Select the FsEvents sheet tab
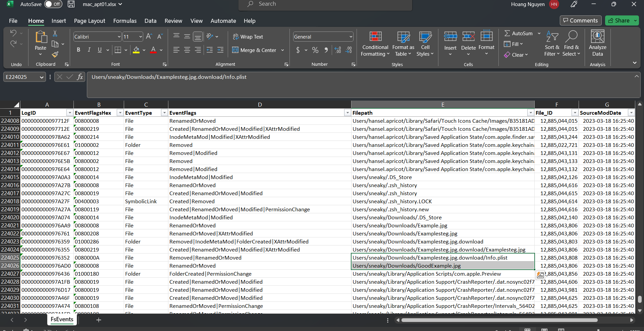Viewport: 644px width, 331px height. 62,320
